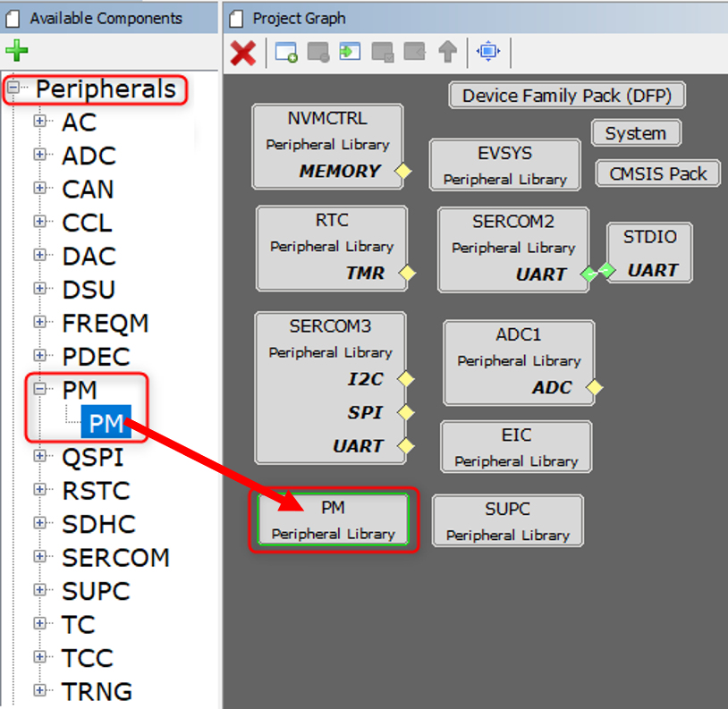
Task: Click the red X delete icon
Action: 242,53
